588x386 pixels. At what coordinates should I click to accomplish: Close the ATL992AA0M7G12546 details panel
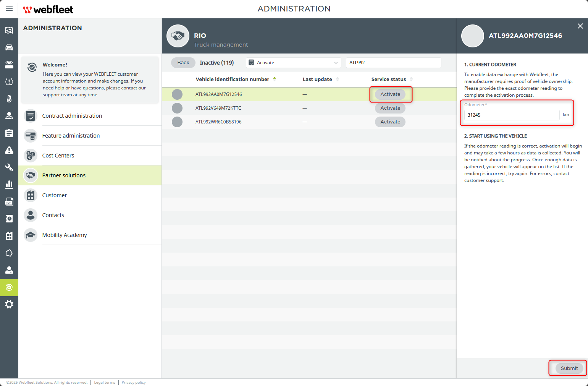pos(580,26)
